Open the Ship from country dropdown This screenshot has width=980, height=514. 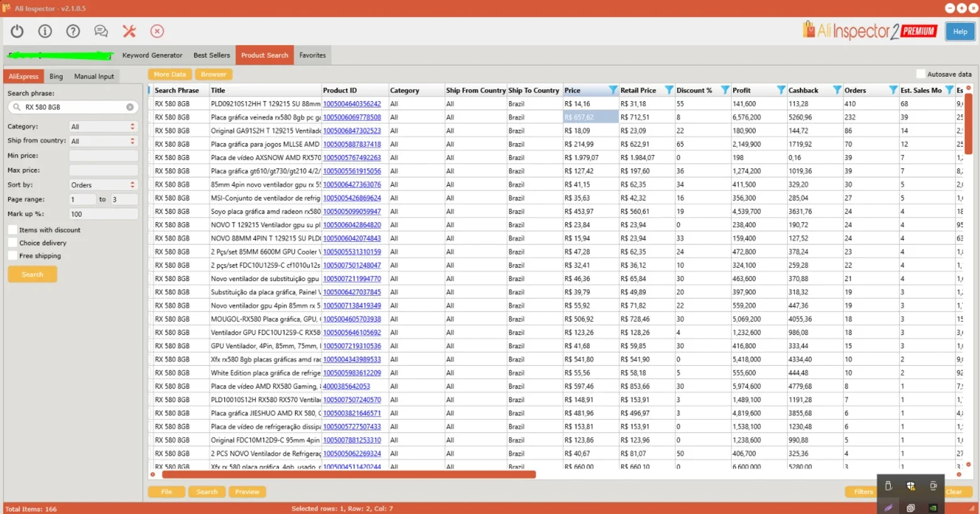tap(103, 141)
